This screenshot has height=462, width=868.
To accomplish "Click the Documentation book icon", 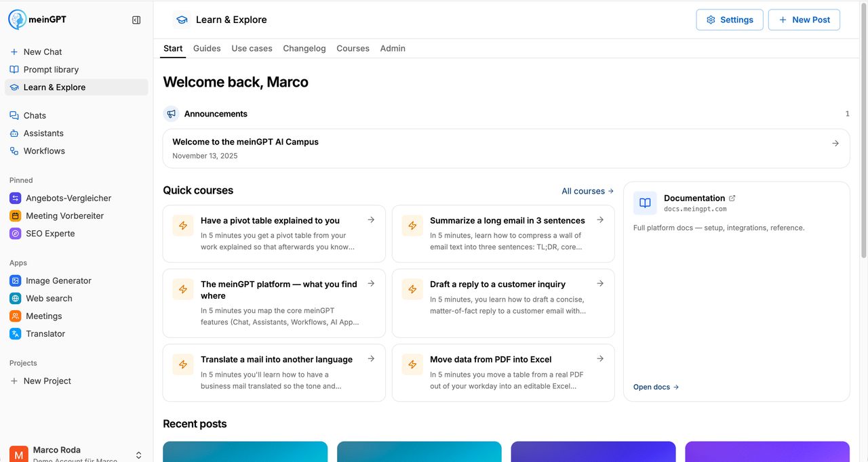I will [645, 203].
